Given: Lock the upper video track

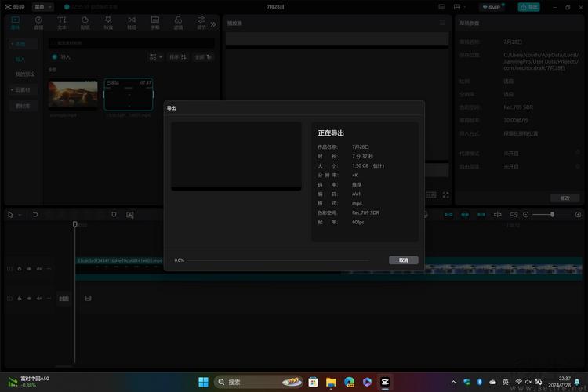Looking at the screenshot, I should click(19, 269).
